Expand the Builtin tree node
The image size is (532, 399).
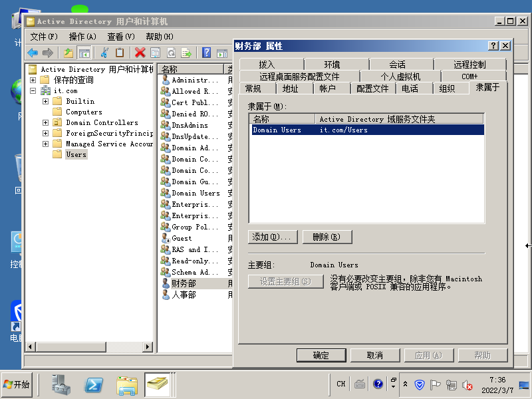45,101
